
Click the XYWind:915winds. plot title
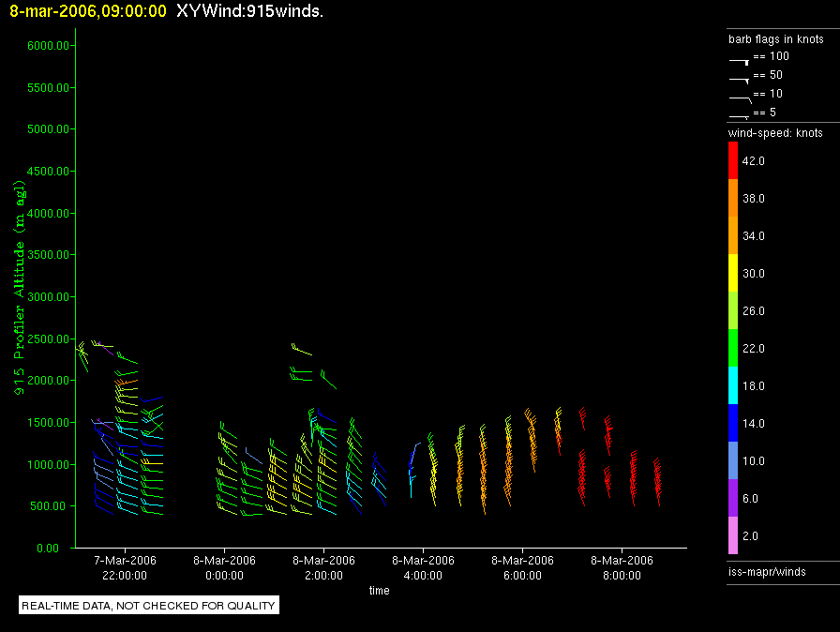pyautogui.click(x=249, y=11)
